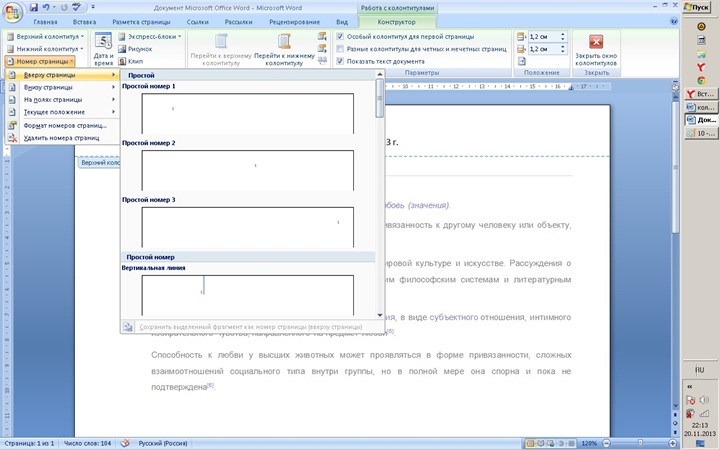Choose the Простой номер 1 gallery thumbnail
The width and height of the screenshot is (720, 450).
[x=248, y=113]
